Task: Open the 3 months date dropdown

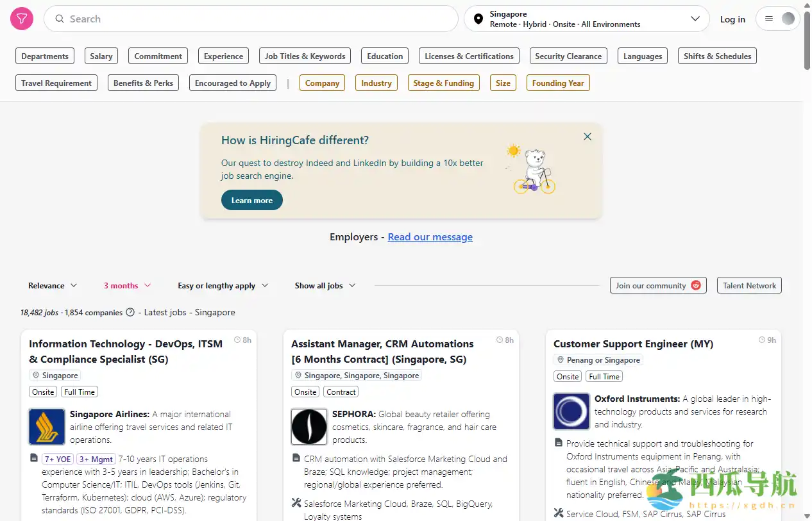Action: pos(127,286)
